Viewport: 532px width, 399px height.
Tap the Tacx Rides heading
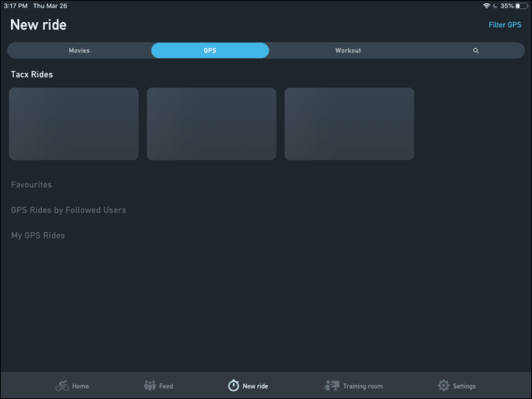32,74
